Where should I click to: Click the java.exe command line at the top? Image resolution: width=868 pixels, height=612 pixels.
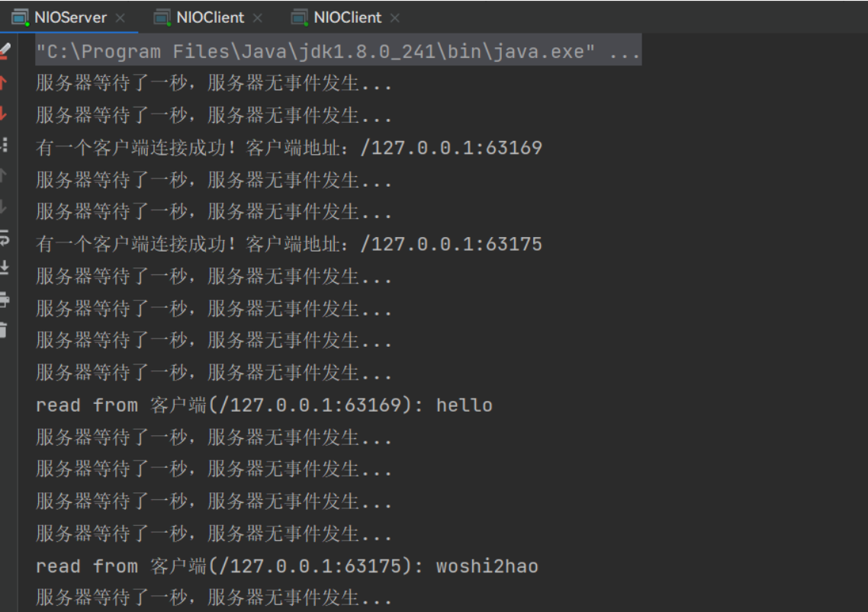(x=338, y=52)
